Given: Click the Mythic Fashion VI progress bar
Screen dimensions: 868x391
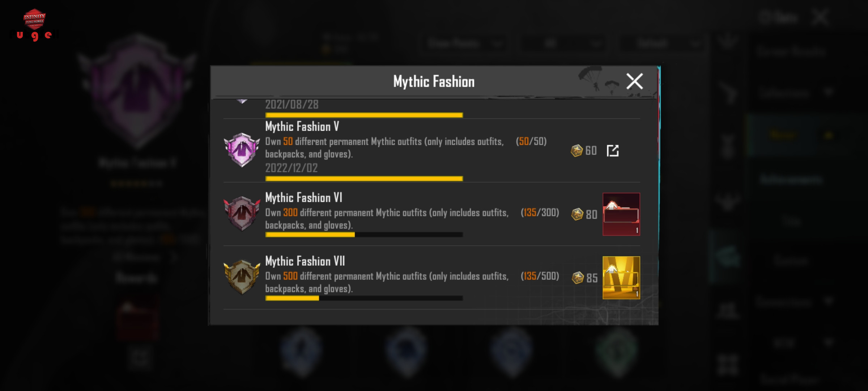Looking at the screenshot, I should [x=364, y=235].
